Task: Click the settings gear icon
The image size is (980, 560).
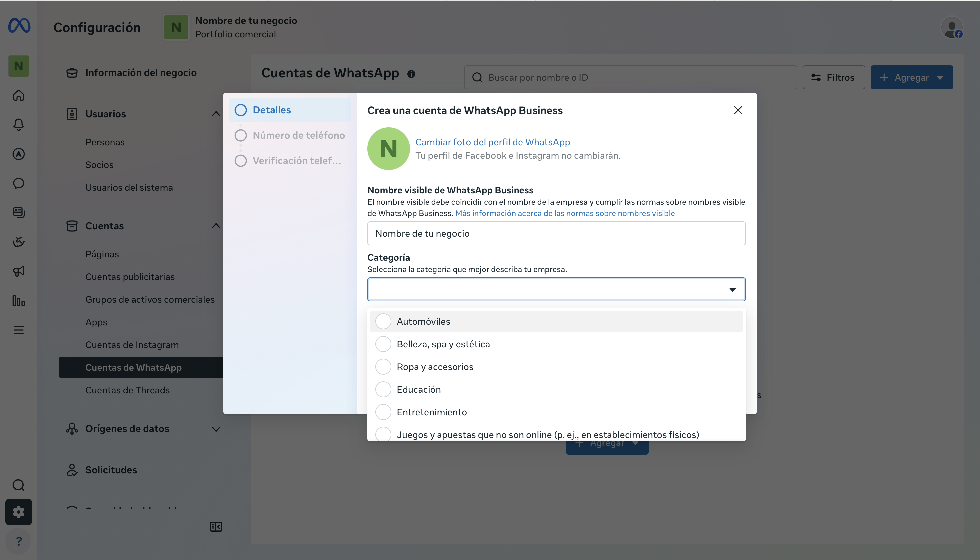Action: click(18, 512)
